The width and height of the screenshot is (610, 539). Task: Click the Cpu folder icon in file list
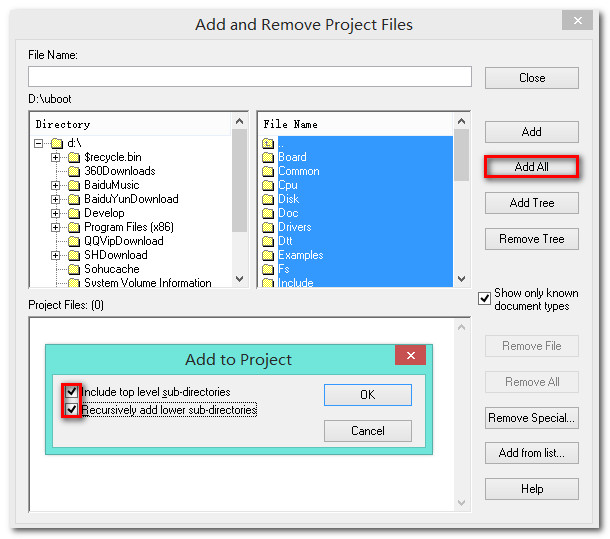click(x=268, y=185)
